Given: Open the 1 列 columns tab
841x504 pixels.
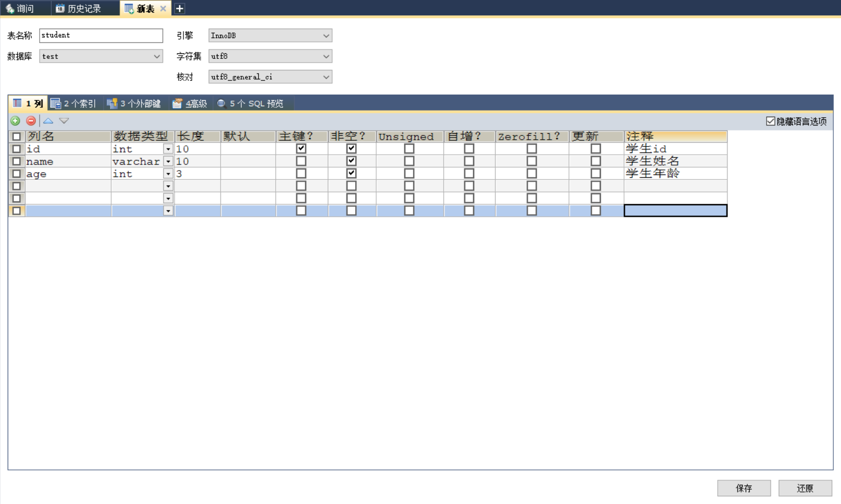Looking at the screenshot, I should [x=28, y=103].
